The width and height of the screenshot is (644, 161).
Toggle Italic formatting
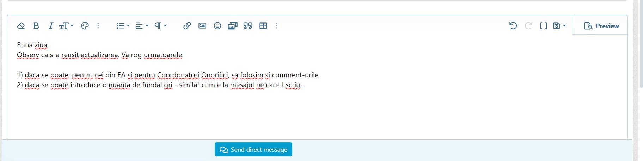pos(51,26)
